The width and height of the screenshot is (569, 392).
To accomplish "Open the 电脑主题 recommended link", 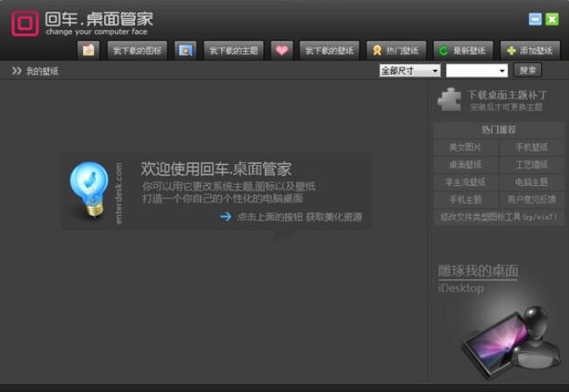I will [531, 182].
